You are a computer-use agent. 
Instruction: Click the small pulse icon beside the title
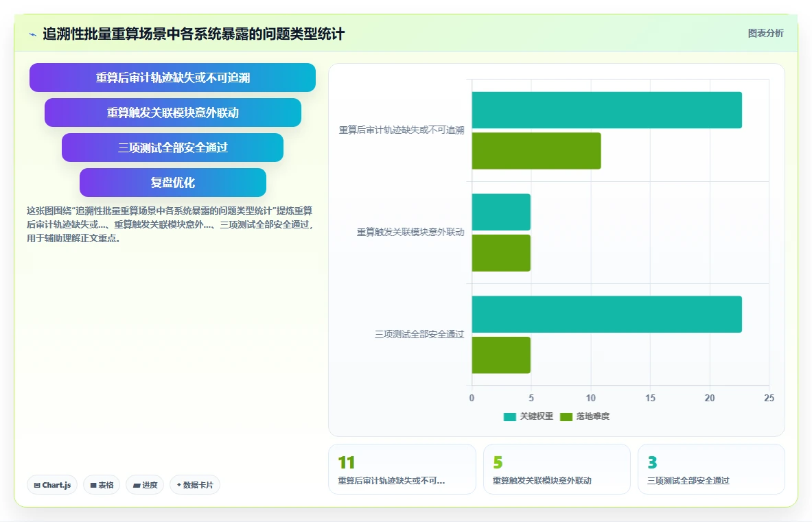coord(33,35)
